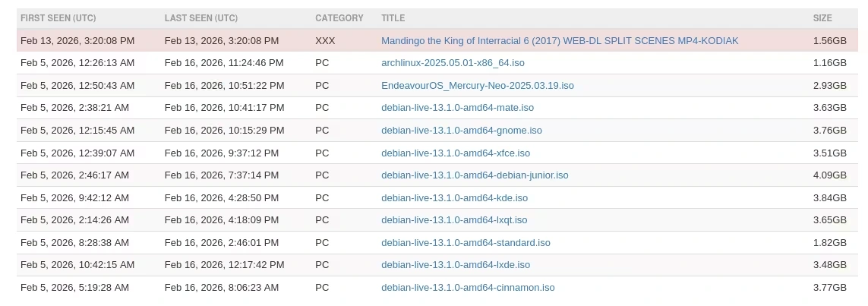Click the debian-live-13.1.0-amd64-lxde.iso link

[455, 265]
